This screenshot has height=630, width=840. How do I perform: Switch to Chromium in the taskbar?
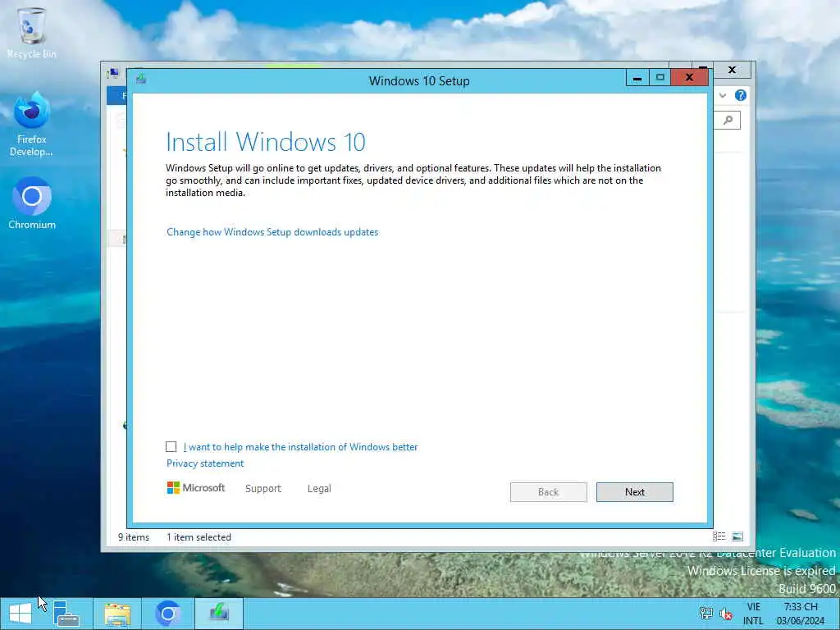(167, 614)
